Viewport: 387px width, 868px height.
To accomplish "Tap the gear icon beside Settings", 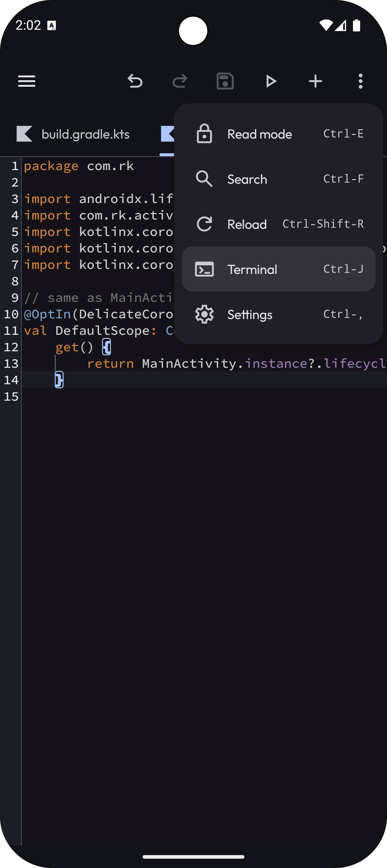I will [x=204, y=314].
